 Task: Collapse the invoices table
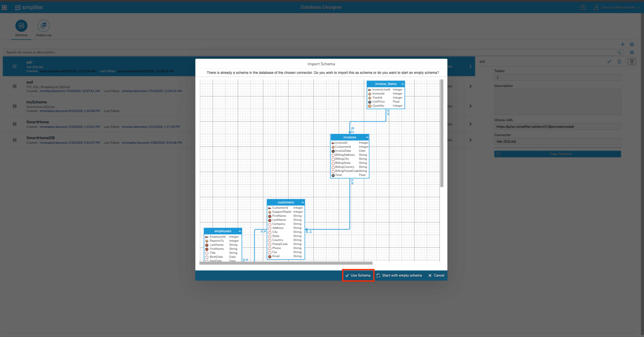point(367,137)
